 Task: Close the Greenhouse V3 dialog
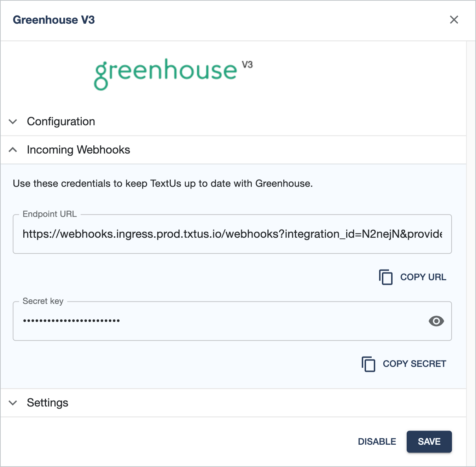click(x=454, y=20)
